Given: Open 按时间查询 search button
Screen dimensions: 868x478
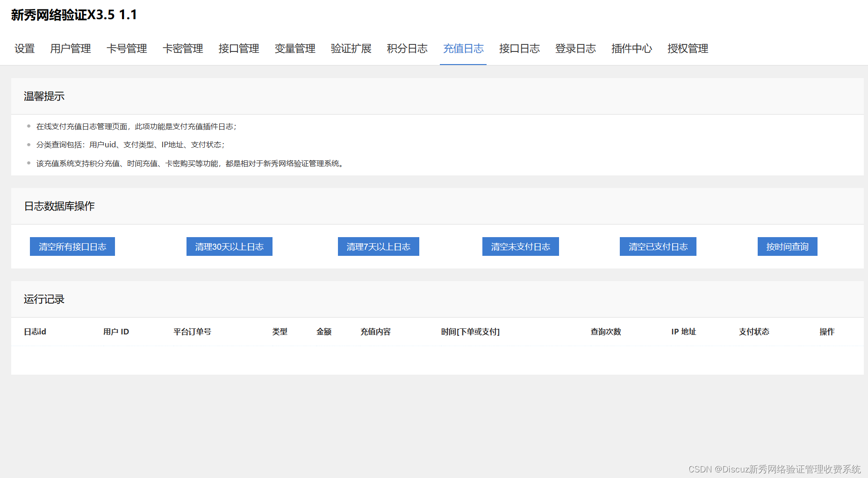Looking at the screenshot, I should [788, 246].
